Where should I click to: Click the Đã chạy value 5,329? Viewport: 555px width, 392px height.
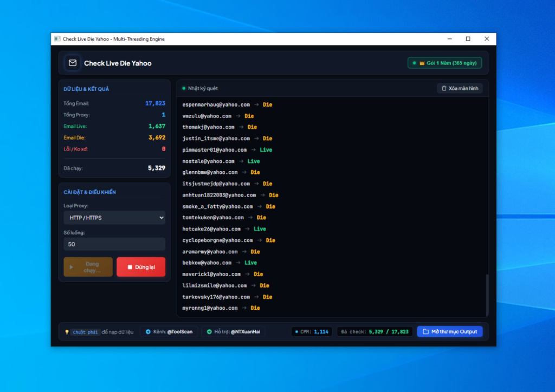pyautogui.click(x=157, y=168)
